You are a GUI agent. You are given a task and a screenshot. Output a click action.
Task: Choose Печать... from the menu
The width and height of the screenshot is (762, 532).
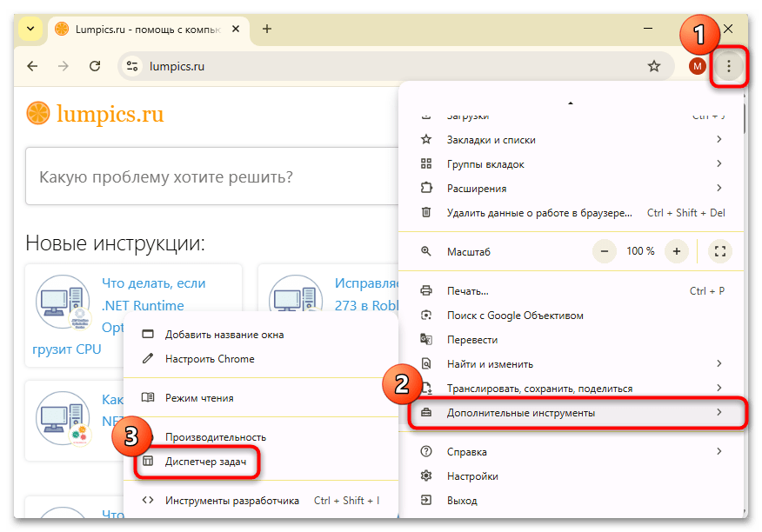pos(571,291)
